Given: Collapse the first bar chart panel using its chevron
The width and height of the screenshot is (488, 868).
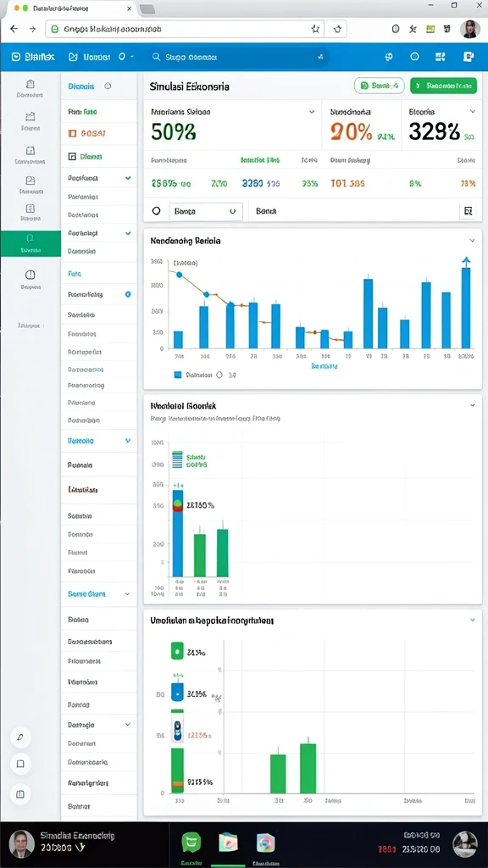Looking at the screenshot, I should [472, 241].
